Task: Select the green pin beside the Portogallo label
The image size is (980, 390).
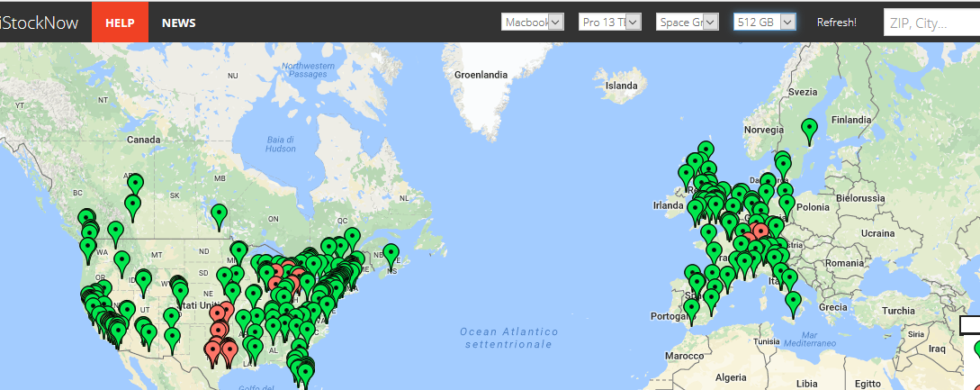Action: tap(691, 313)
